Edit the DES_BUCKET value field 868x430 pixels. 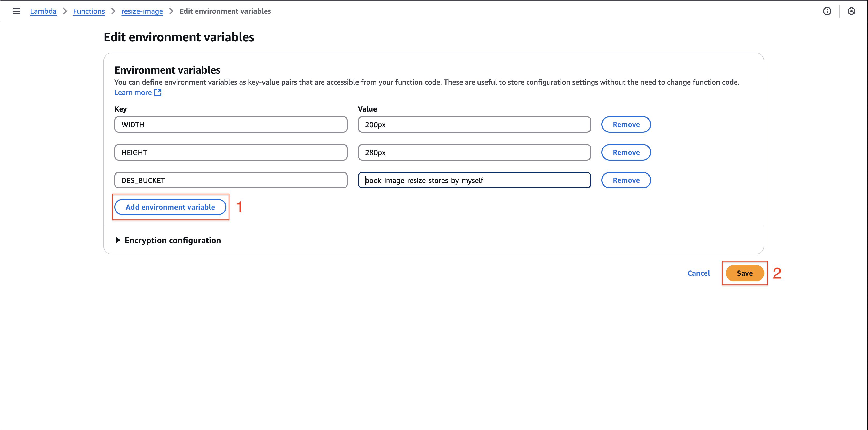pos(474,180)
